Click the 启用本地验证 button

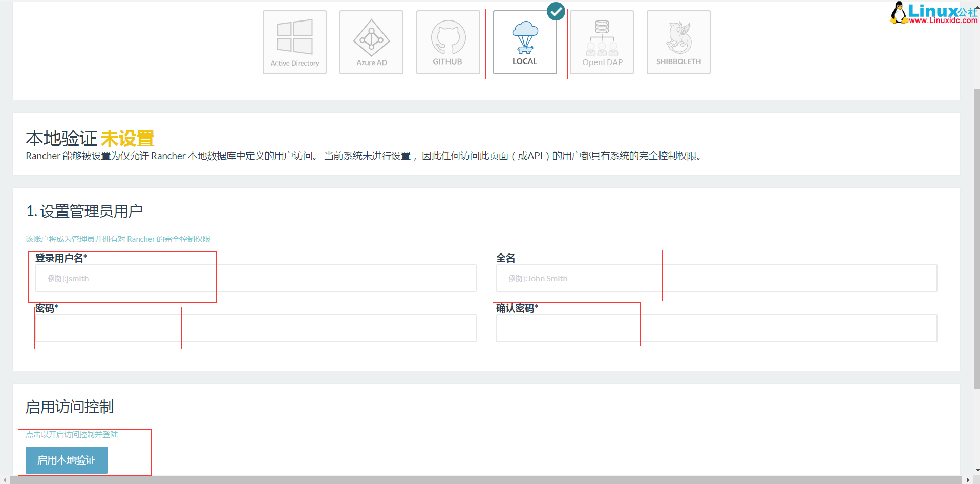tap(66, 460)
